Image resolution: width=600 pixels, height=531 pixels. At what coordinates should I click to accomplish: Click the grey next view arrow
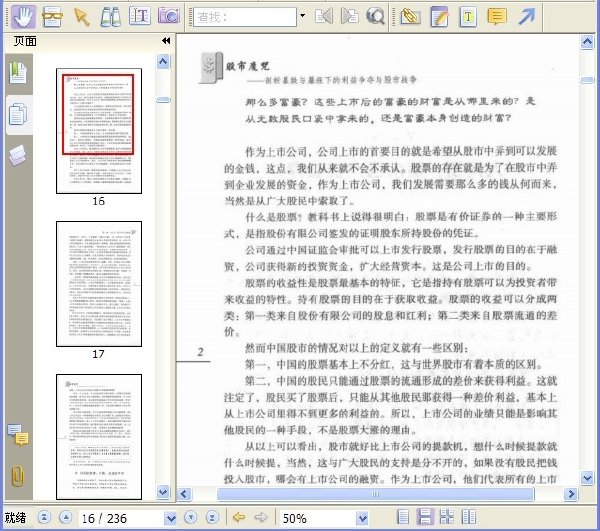[x=261, y=518]
